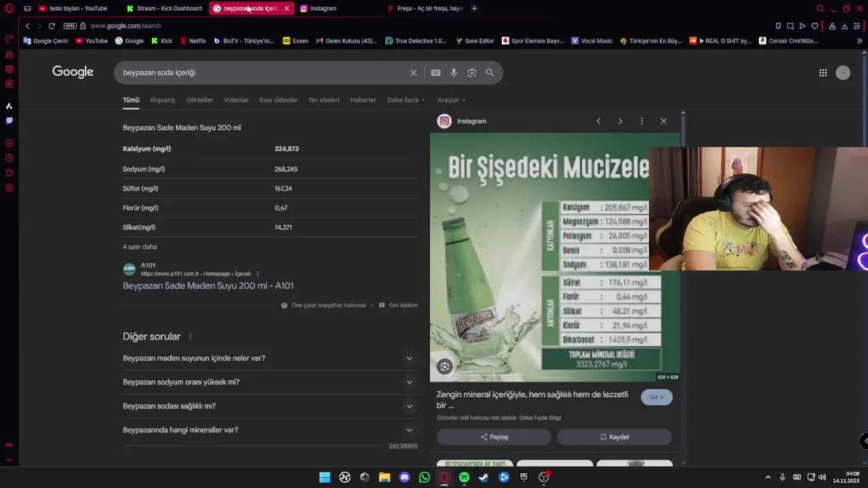Expand 'Beypazarında hangi mineraller var?' question

point(409,430)
